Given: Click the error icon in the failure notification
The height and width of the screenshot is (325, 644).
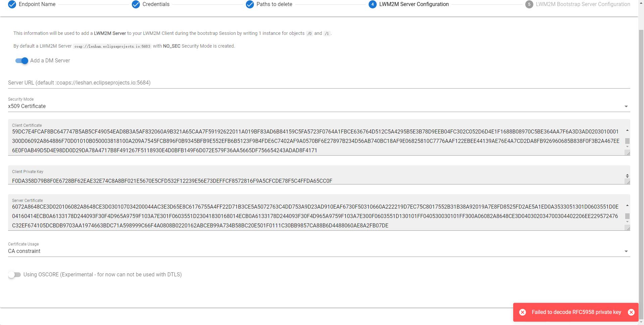Looking at the screenshot, I should pos(523,312).
